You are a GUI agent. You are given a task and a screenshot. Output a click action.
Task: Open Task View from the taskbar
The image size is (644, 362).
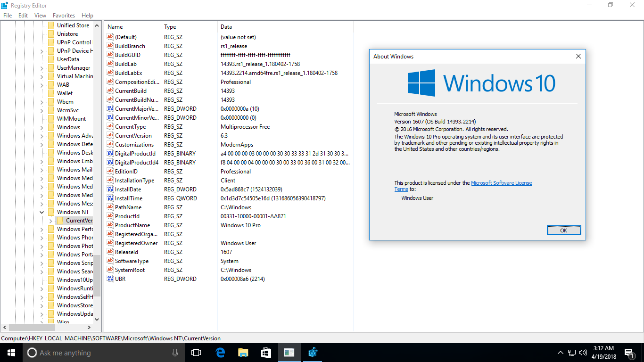coord(196,353)
